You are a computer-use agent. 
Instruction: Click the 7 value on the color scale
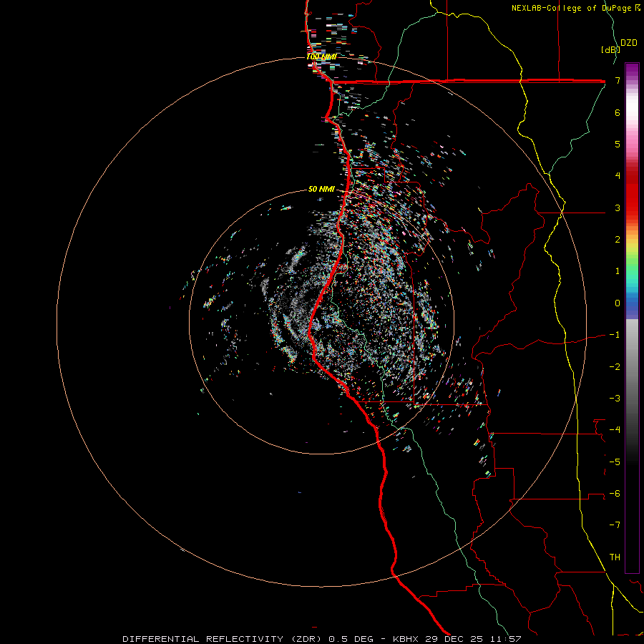point(618,80)
